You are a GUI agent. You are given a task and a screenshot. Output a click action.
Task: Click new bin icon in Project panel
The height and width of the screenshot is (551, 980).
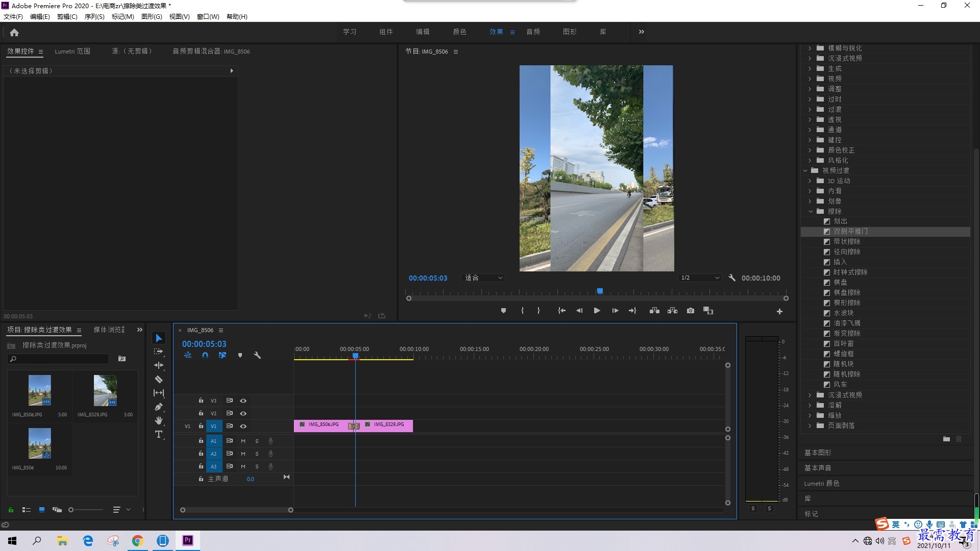[x=122, y=359]
